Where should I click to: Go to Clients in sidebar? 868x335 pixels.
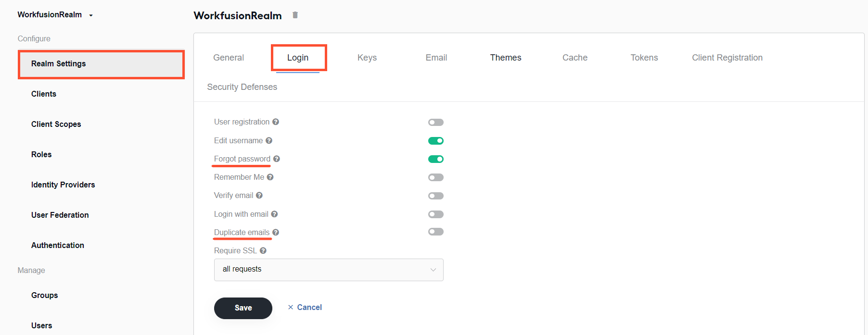pyautogui.click(x=44, y=94)
